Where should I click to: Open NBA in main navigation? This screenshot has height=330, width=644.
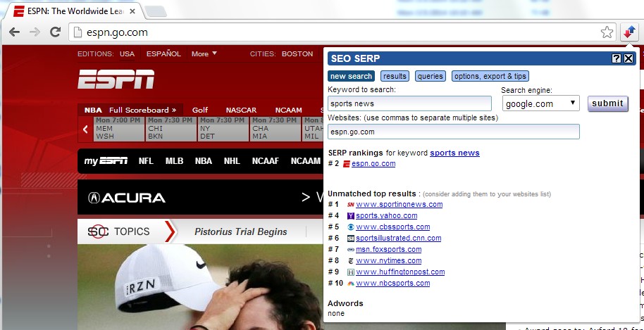(204, 161)
